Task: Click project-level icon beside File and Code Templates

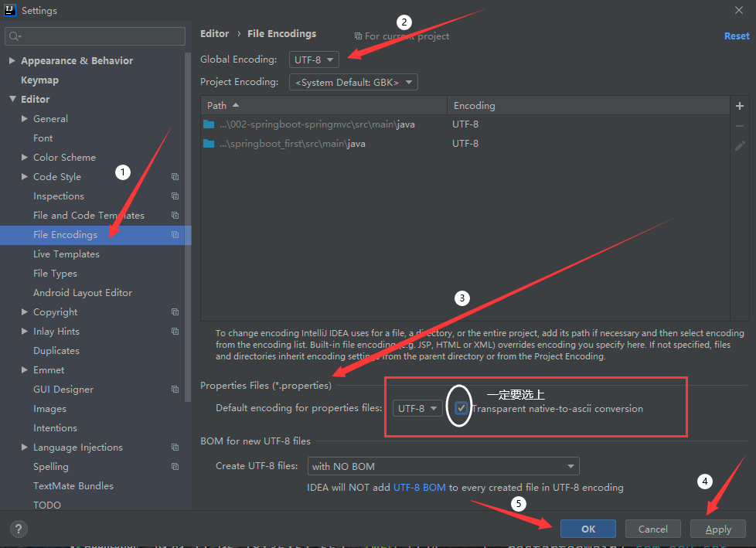Action: click(175, 216)
